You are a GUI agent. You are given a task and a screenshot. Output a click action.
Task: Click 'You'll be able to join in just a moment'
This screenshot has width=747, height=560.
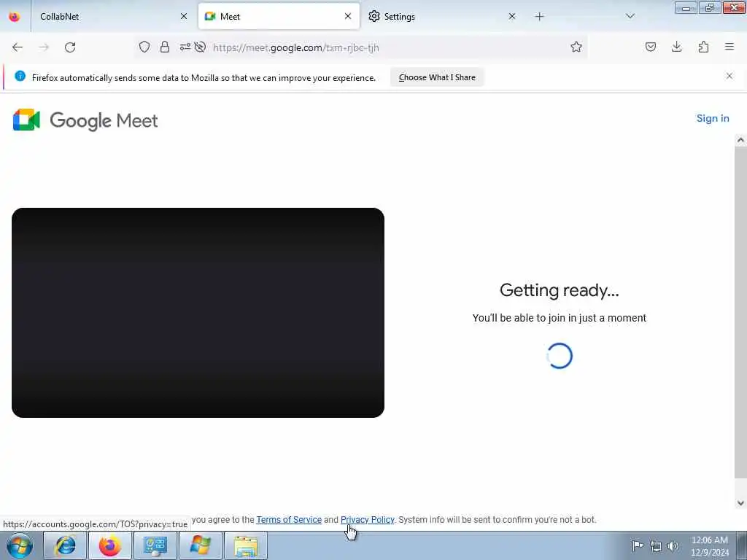coord(560,318)
